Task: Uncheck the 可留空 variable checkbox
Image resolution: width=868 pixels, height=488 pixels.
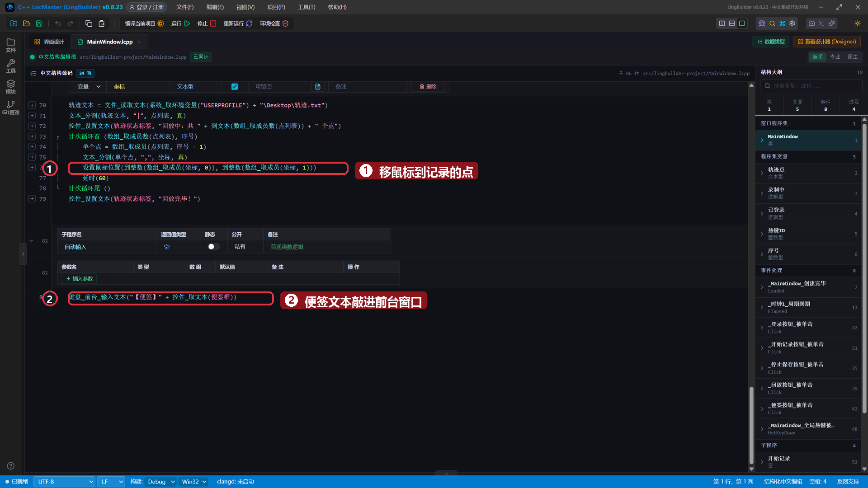Action: (235, 87)
